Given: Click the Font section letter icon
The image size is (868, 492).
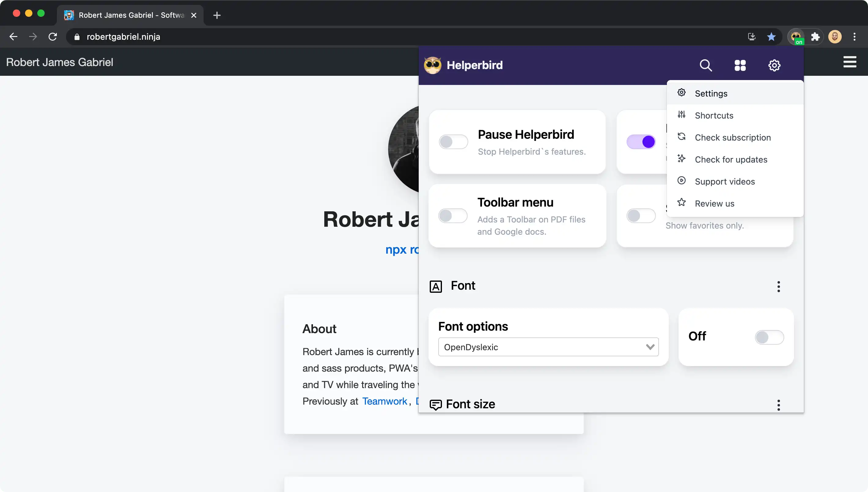Looking at the screenshot, I should [x=436, y=287].
